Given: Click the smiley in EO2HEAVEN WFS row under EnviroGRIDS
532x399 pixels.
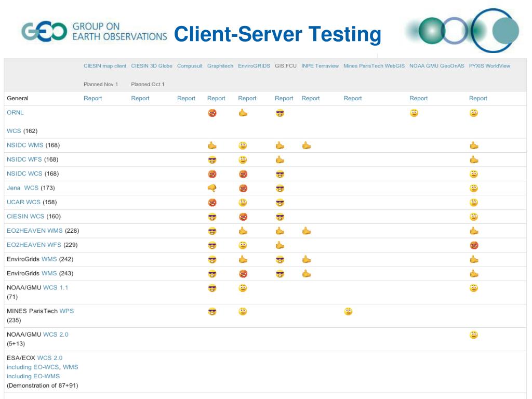Looking at the screenshot, I should tap(243, 245).
